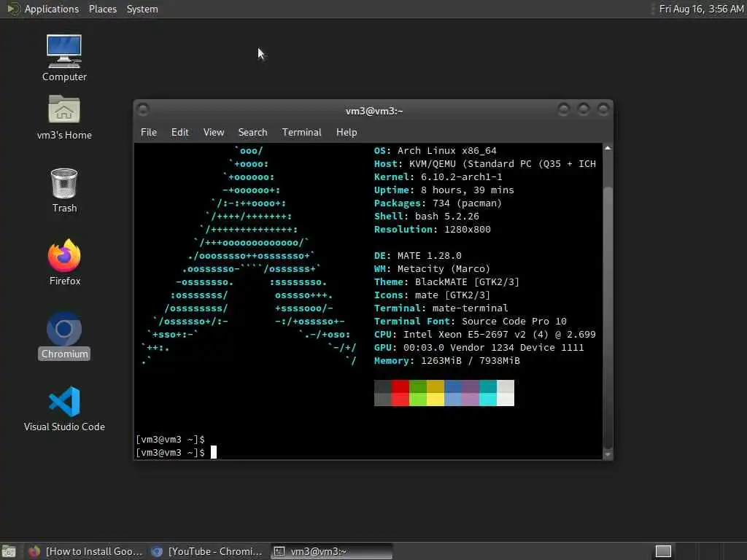The width and height of the screenshot is (747, 560).
Task: Click the 'Kernel: 6.10.2-arch1-1' line
Action: tap(438, 176)
